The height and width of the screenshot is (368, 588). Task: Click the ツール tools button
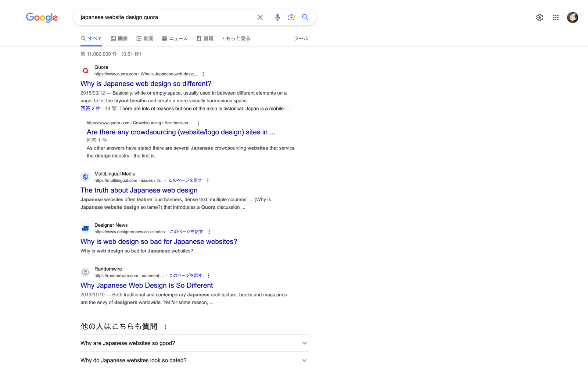[301, 39]
